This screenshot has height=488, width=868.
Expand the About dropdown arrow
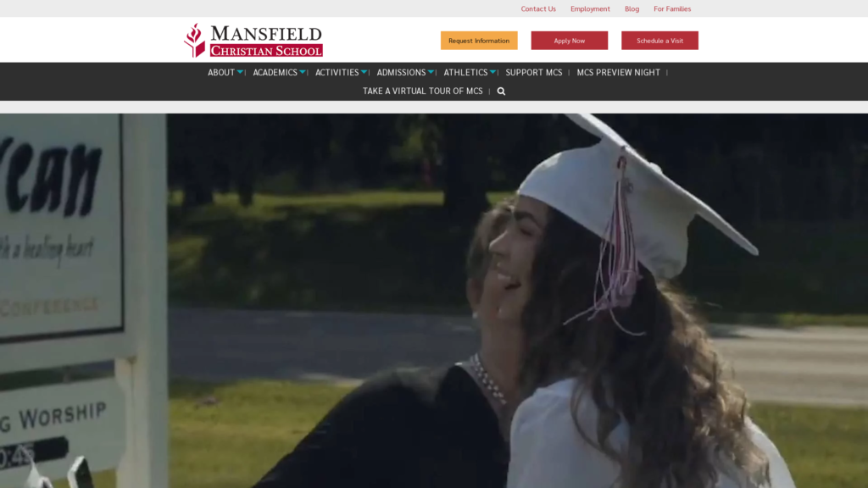[240, 72]
